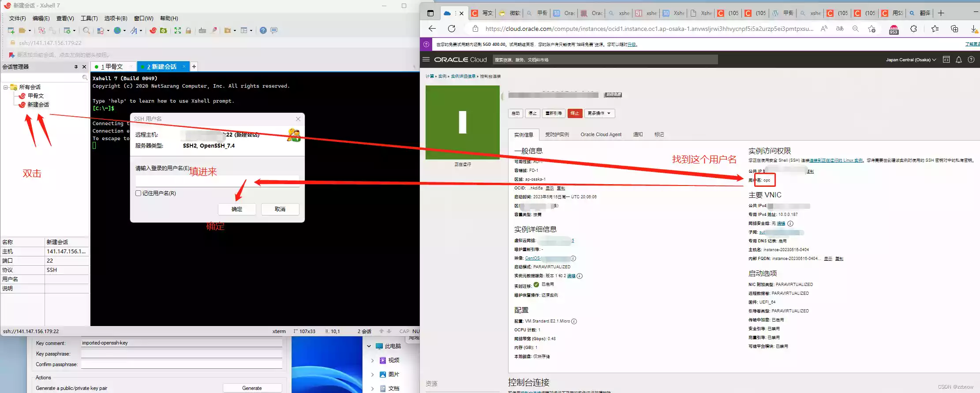Open session Properties gear icon in Xshell toolbar

pyautogui.click(x=67, y=30)
